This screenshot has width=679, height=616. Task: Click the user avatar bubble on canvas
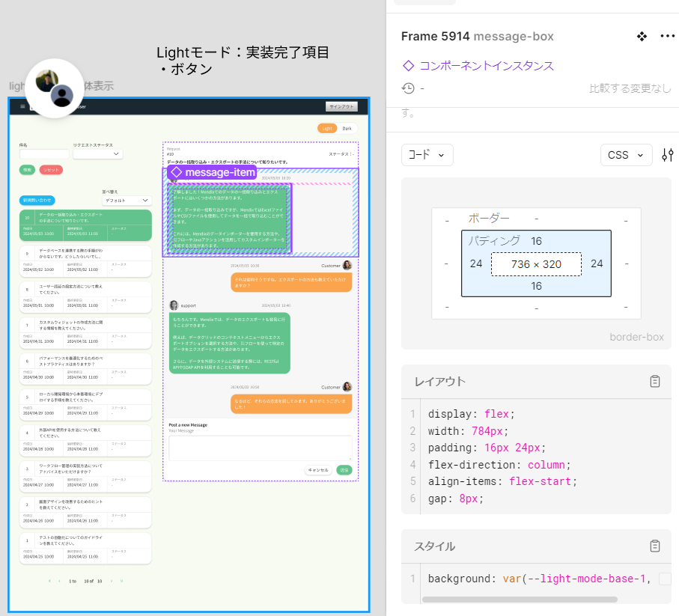[55, 89]
